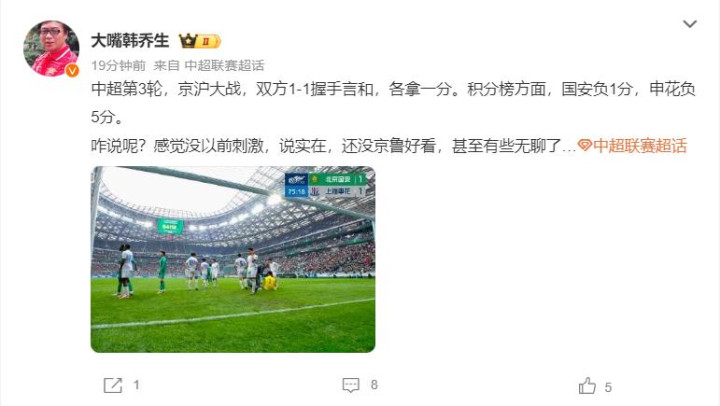The height and width of the screenshot is (406, 720).
Task: Click the orange diamond super-topic icon
Action: point(585,146)
